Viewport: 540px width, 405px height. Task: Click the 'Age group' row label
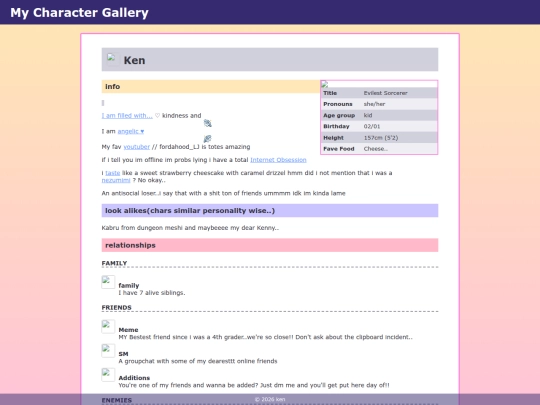pos(339,115)
